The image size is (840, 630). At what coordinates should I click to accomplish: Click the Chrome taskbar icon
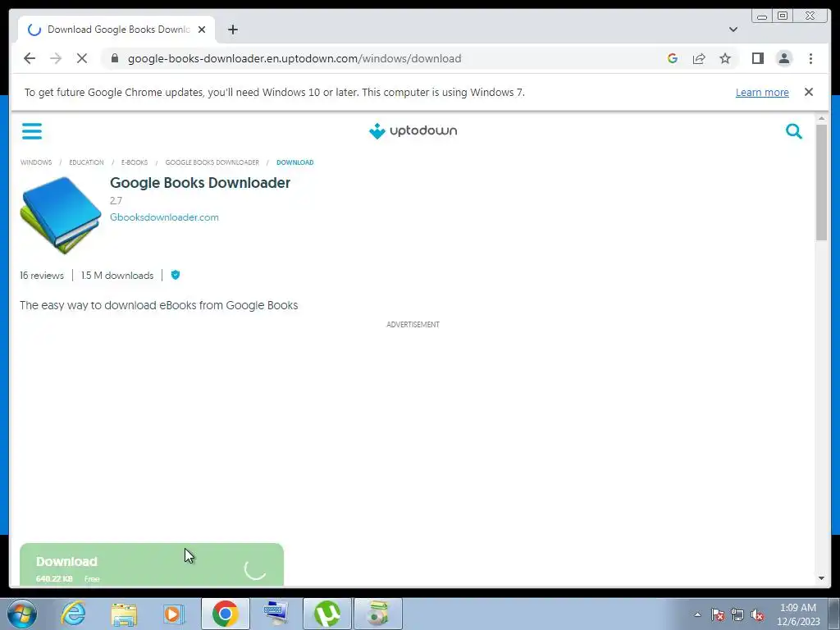point(225,614)
